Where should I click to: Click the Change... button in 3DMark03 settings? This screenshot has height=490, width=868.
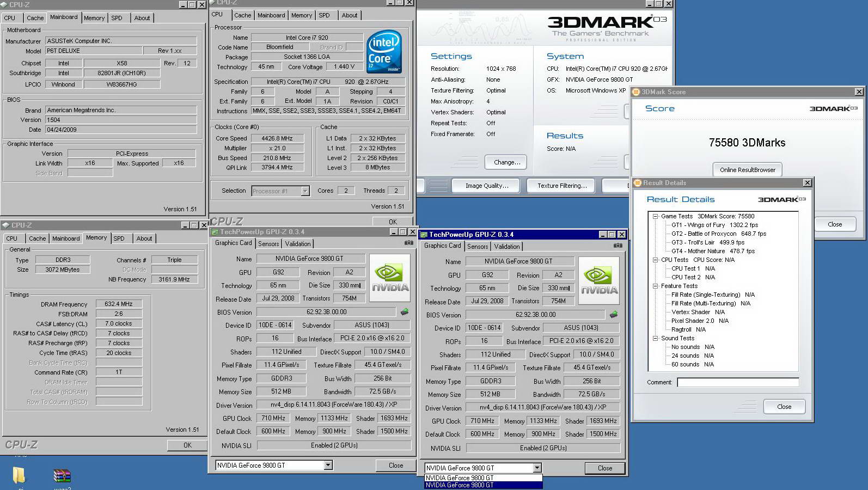tap(507, 162)
